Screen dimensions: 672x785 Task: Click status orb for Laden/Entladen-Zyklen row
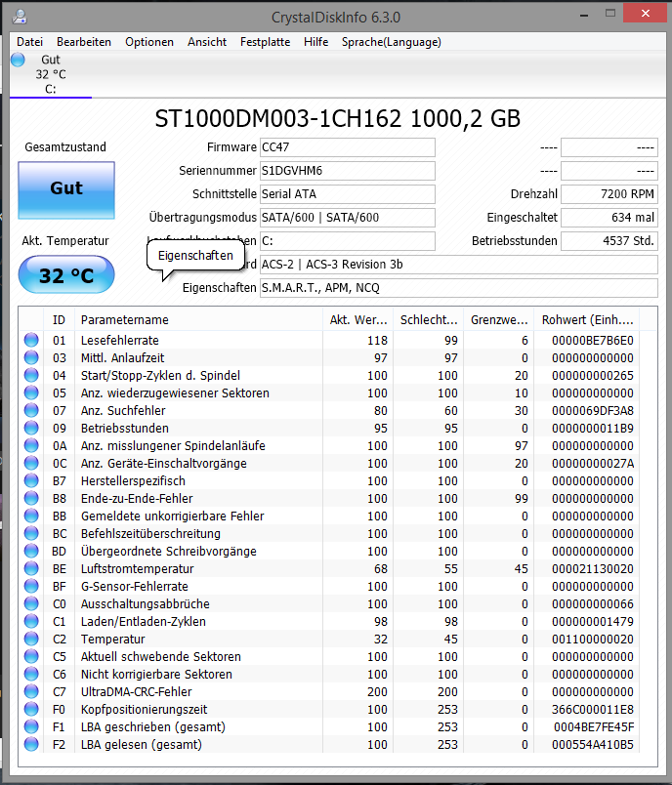[x=31, y=621]
